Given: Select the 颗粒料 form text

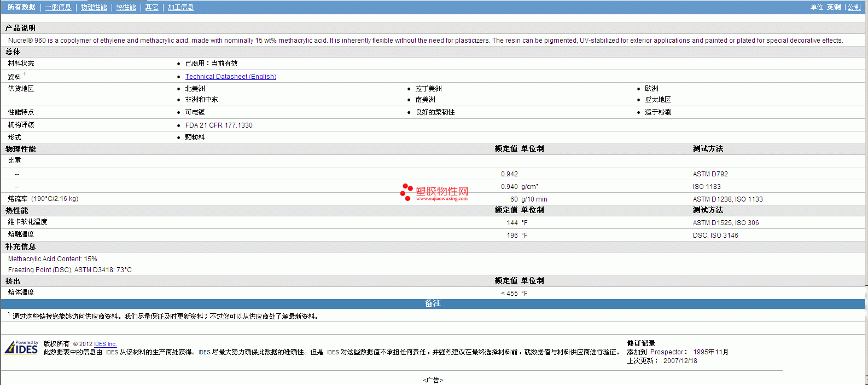Looking at the screenshot, I should (x=195, y=137).
